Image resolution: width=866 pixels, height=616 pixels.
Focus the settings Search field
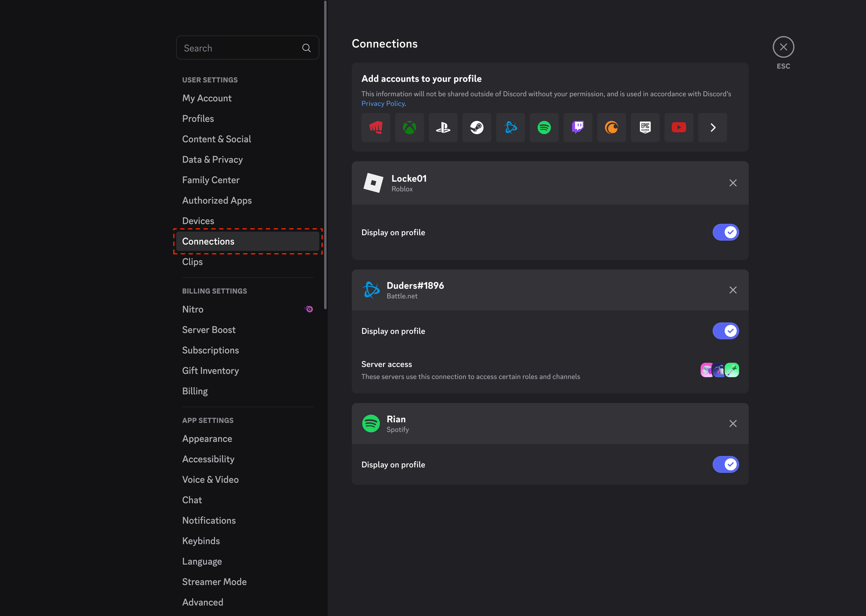(x=247, y=48)
